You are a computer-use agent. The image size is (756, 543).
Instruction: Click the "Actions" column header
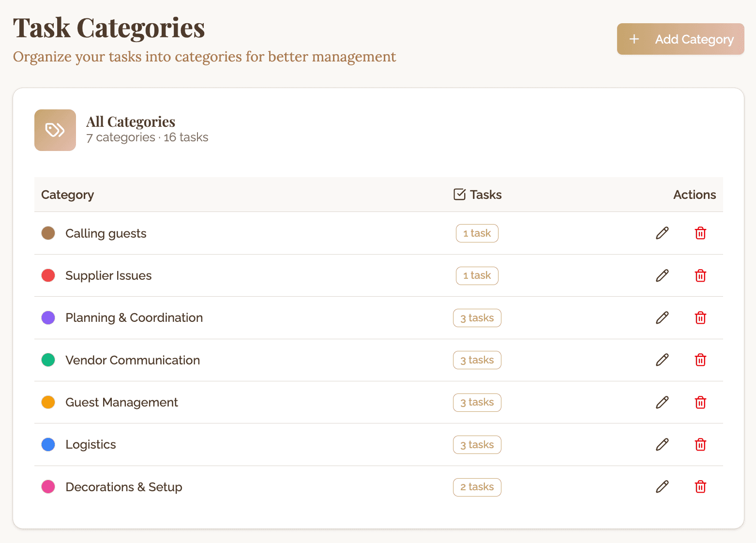(x=695, y=195)
